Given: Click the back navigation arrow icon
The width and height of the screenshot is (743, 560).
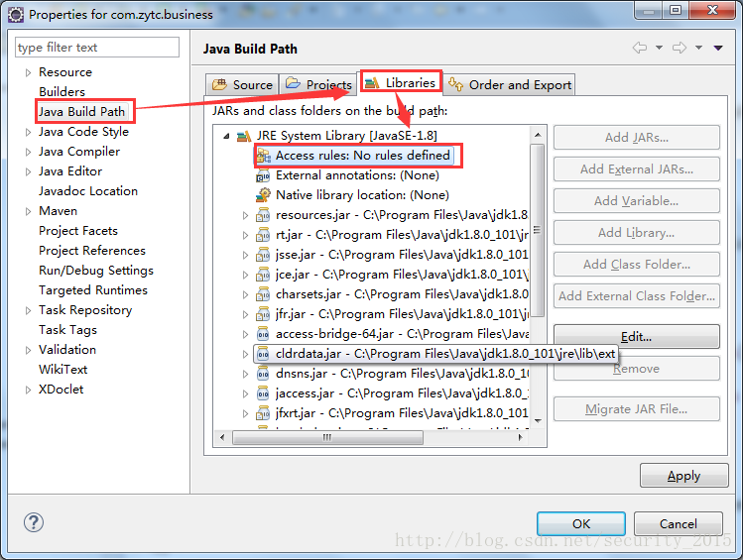Looking at the screenshot, I should 640,48.
